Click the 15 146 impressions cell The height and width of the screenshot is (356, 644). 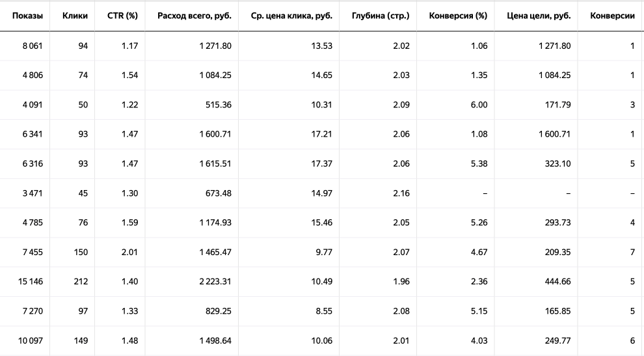pos(31,282)
